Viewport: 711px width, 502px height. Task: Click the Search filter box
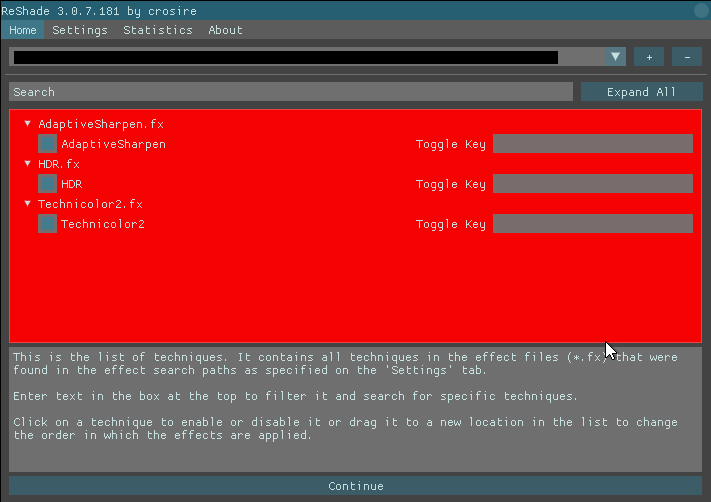pyautogui.click(x=291, y=92)
